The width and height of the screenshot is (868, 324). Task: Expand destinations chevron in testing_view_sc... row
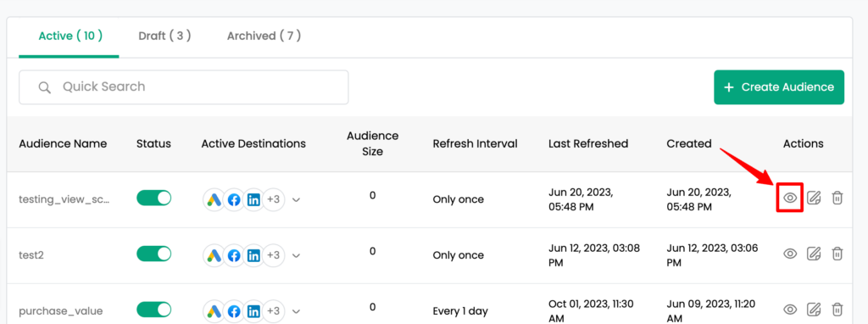point(296,200)
